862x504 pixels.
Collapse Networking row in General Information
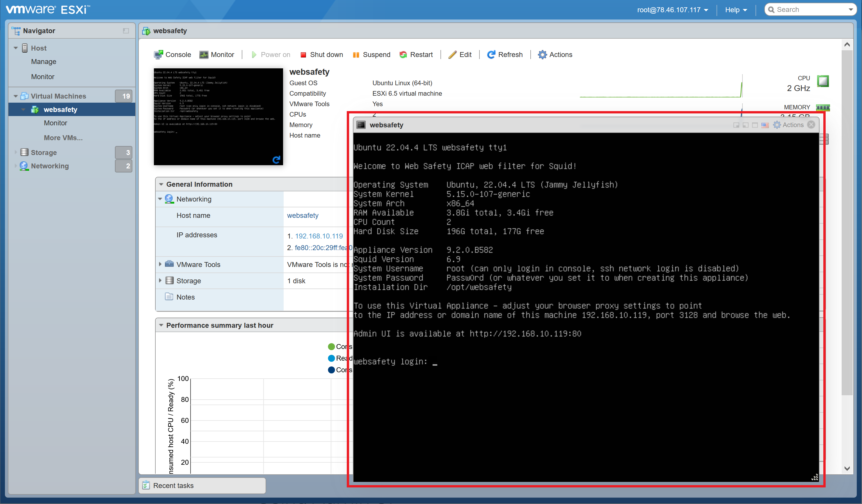(160, 199)
